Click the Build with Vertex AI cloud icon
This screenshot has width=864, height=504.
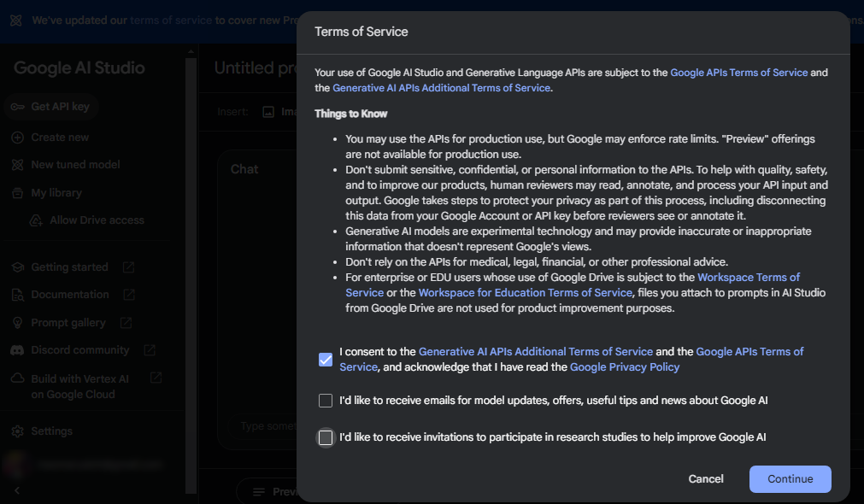[18, 378]
